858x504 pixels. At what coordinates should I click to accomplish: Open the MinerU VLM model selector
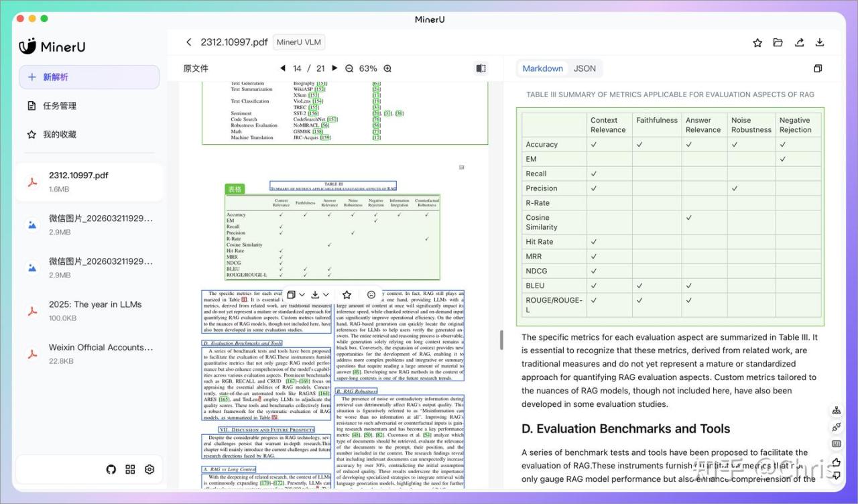click(299, 42)
